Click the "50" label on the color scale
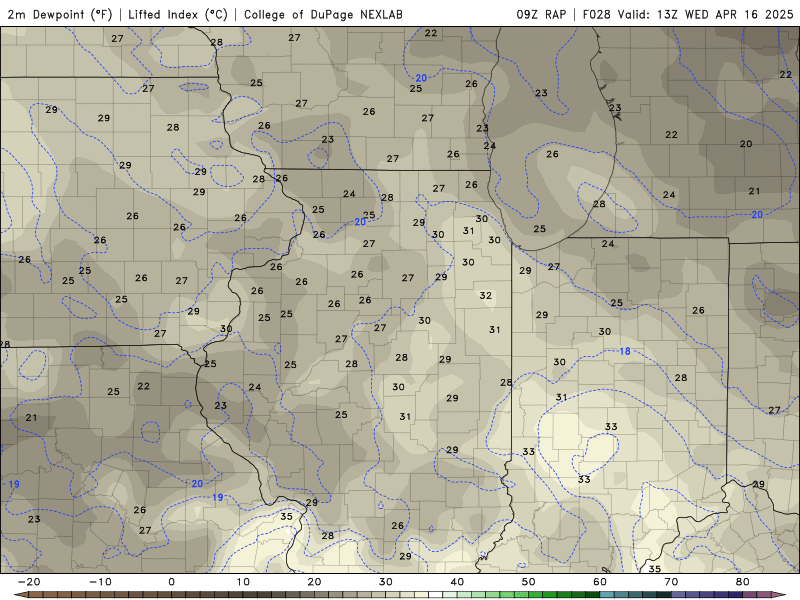Viewport: 800px width, 600px height. 529,582
